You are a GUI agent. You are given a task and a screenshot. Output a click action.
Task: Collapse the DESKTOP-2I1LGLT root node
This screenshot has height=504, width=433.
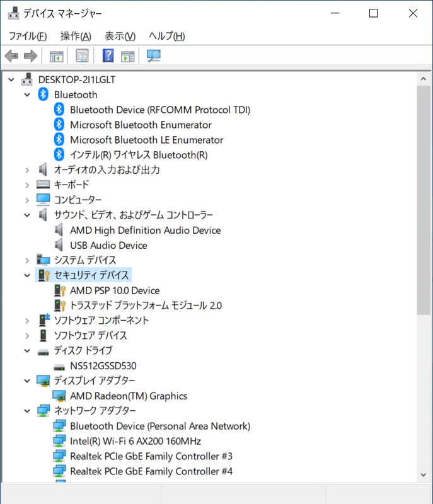pos(11,79)
